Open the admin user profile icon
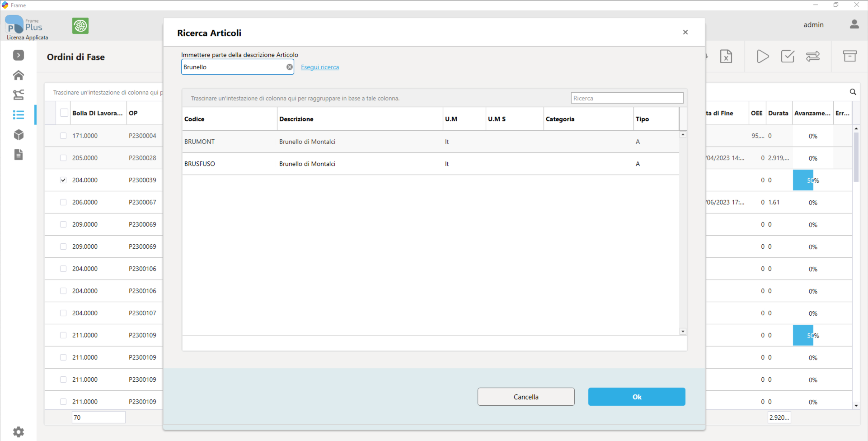This screenshot has height=441, width=868. coord(854,24)
